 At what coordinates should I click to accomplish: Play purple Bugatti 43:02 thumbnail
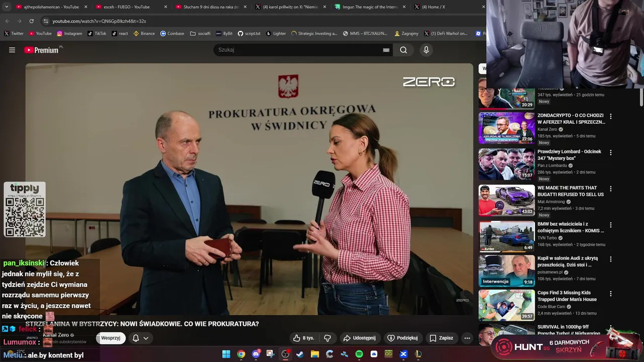click(x=507, y=200)
